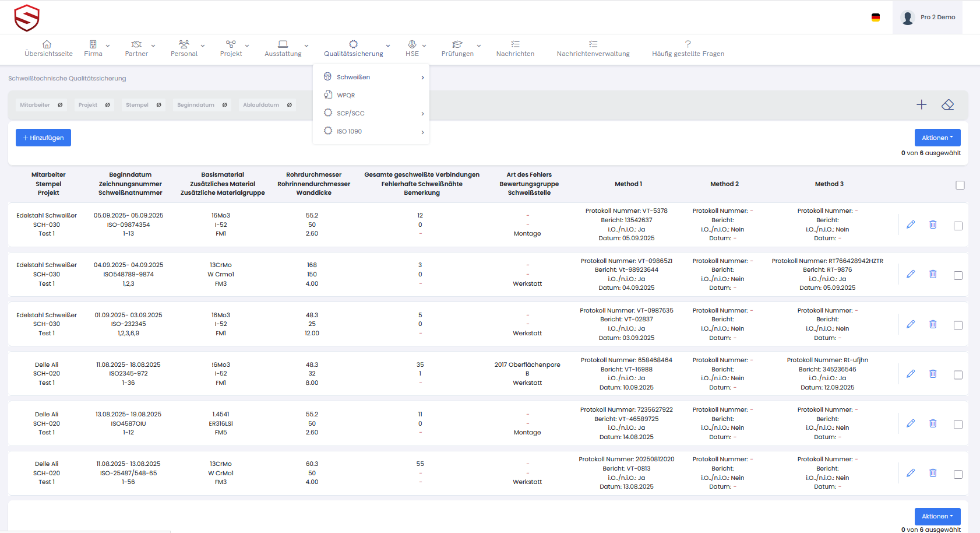This screenshot has height=533, width=980.
Task: Click the plus icon beside the filter bar
Action: tap(921, 105)
